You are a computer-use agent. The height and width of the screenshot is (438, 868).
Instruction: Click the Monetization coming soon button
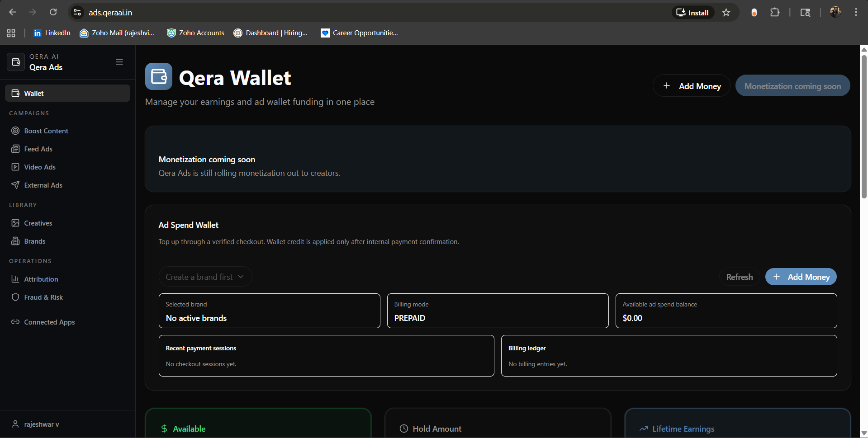click(792, 86)
